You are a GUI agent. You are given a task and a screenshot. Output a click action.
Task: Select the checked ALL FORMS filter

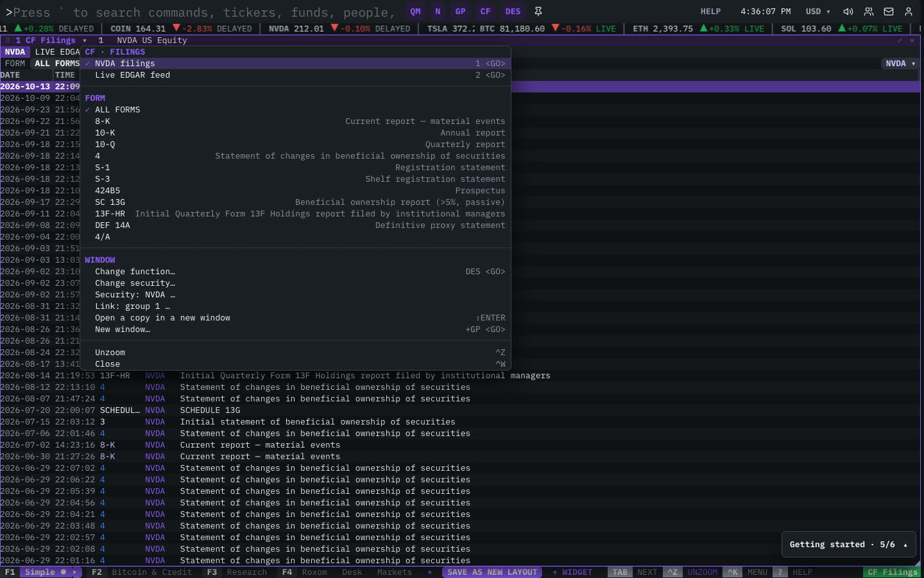(x=295, y=110)
